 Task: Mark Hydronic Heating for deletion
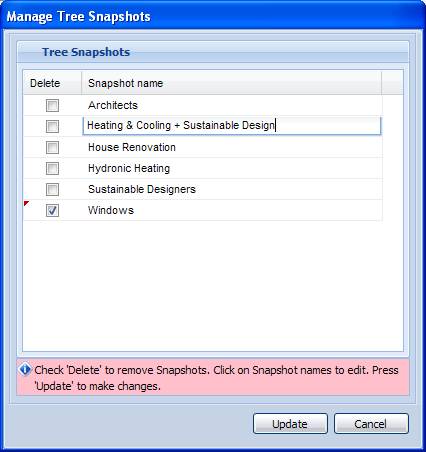click(52, 168)
